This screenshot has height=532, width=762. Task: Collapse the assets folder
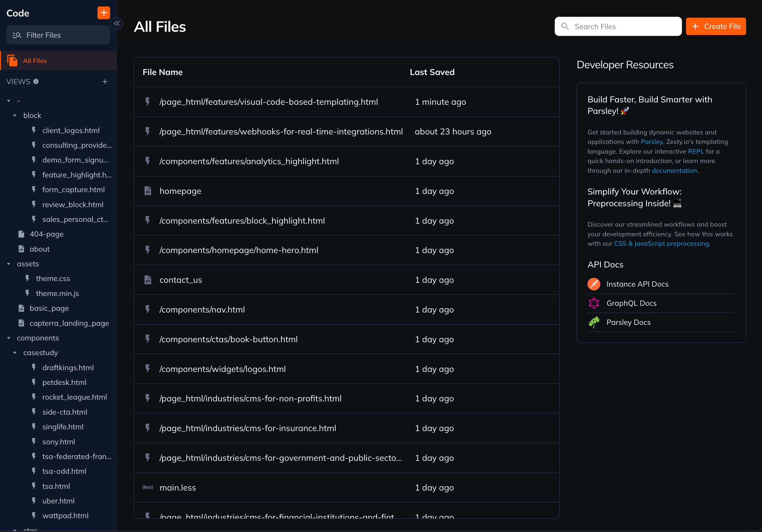click(9, 264)
